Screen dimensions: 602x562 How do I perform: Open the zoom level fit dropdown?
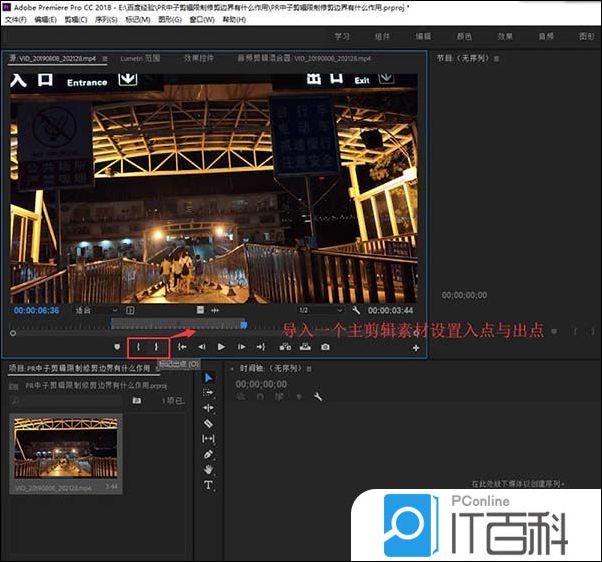pyautogui.click(x=96, y=310)
